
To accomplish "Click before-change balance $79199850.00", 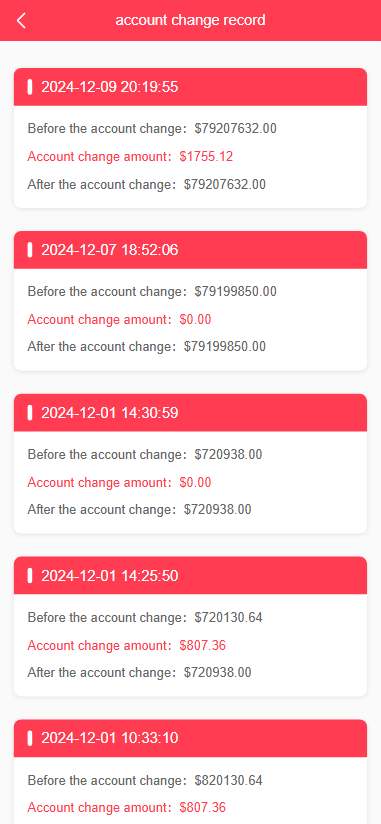I will [235, 291].
